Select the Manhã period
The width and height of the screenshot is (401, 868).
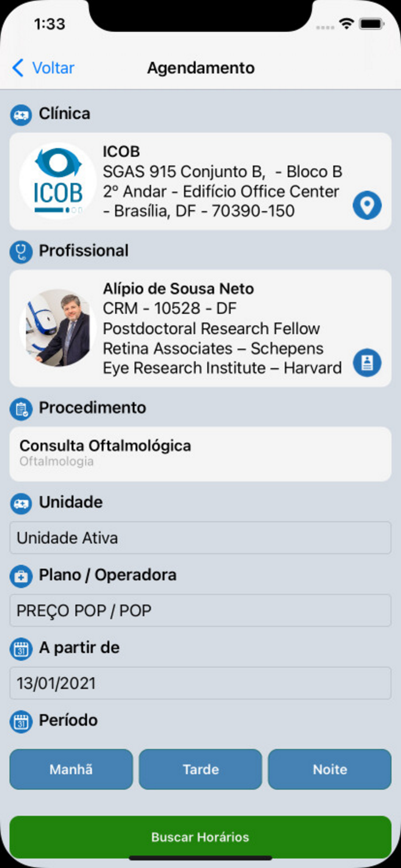[71, 770]
